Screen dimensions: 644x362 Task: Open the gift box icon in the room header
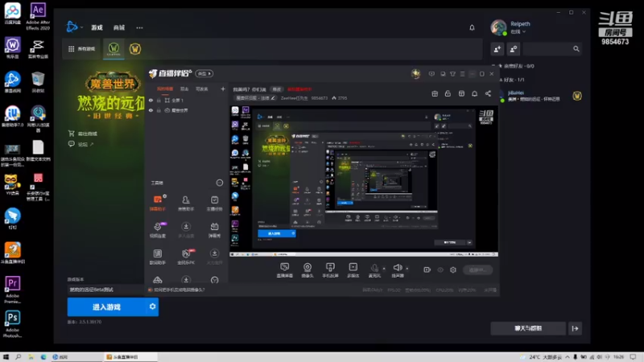click(435, 93)
